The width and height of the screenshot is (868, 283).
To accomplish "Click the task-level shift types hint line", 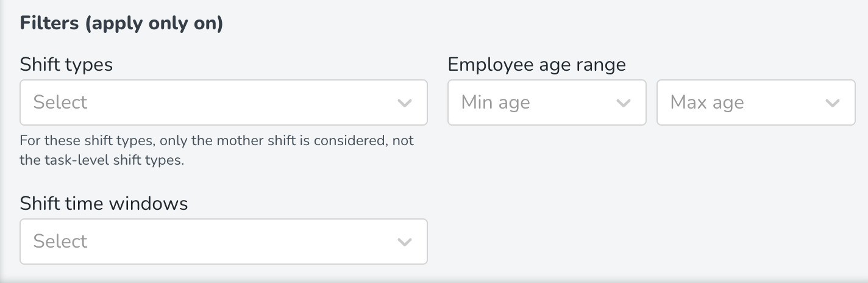I will pyautogui.click(x=102, y=161).
